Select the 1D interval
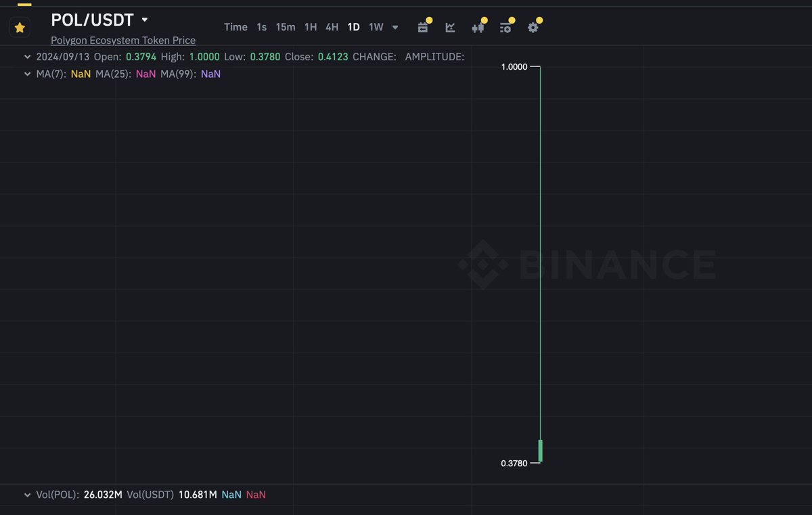Viewport: 812px width, 515px height. click(353, 27)
